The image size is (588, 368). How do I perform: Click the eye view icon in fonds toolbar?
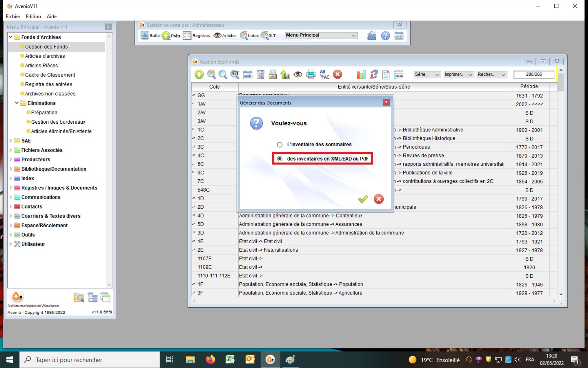pyautogui.click(x=298, y=74)
